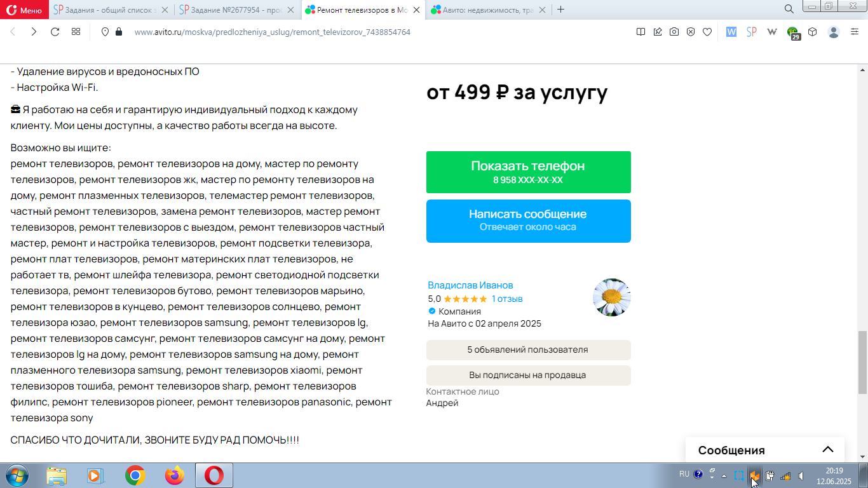
Task: Open the Opera profile account icon
Action: pos(834,32)
